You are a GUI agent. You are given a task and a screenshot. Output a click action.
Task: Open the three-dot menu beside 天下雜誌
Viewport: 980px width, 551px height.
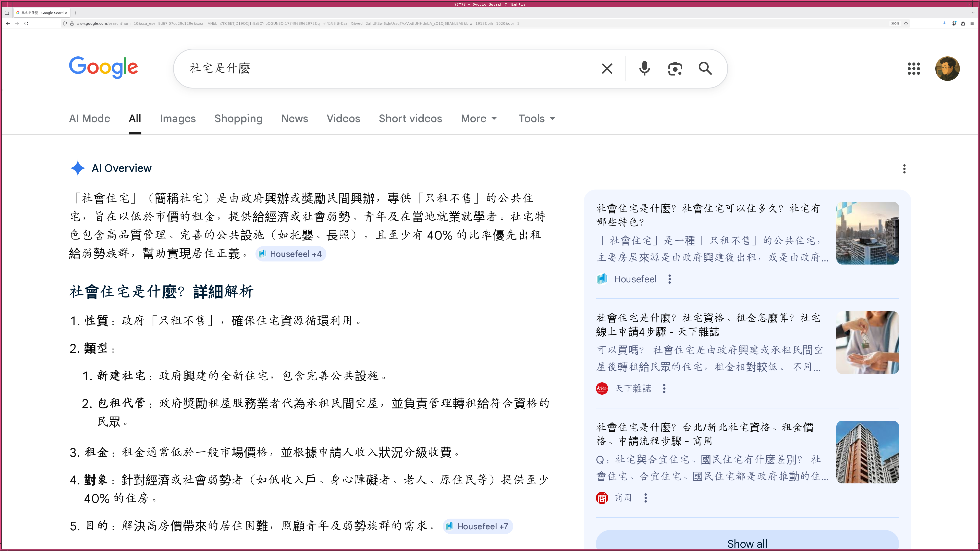tap(664, 388)
